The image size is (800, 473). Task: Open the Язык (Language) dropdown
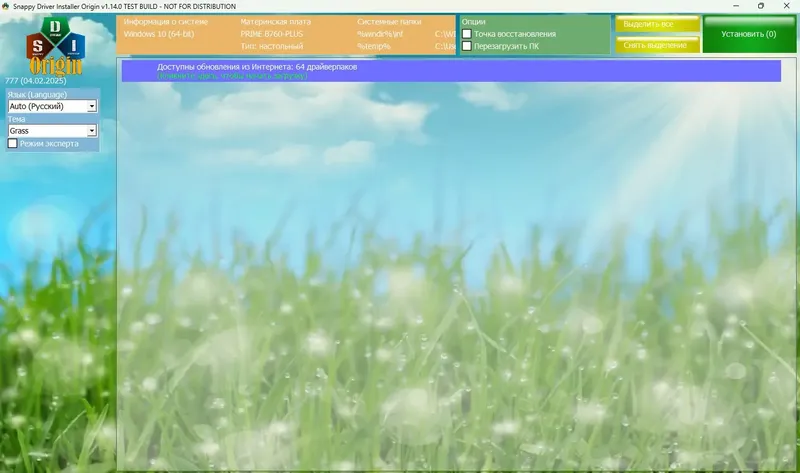[52, 106]
